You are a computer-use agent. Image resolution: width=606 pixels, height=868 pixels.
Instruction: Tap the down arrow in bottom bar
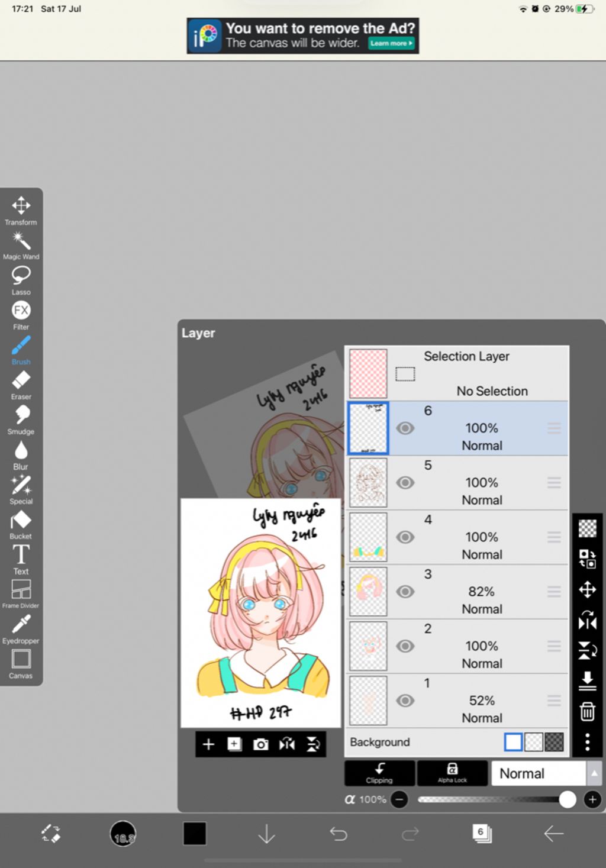(x=267, y=834)
